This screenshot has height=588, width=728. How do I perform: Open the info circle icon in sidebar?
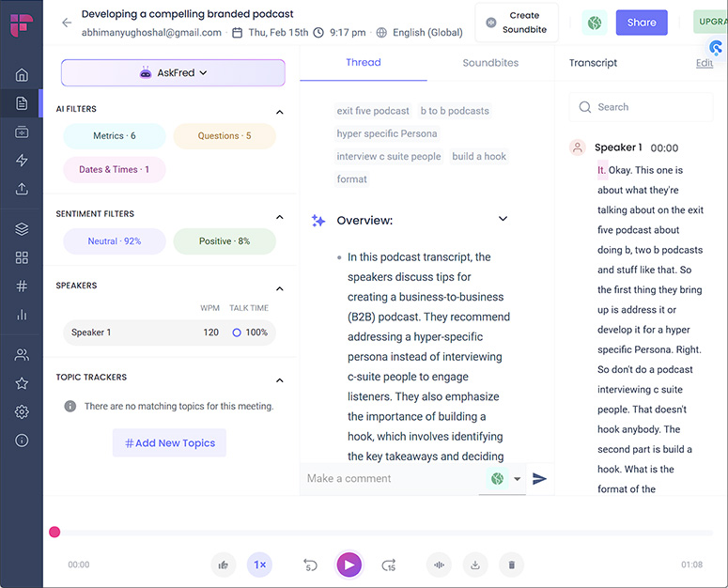(22, 441)
